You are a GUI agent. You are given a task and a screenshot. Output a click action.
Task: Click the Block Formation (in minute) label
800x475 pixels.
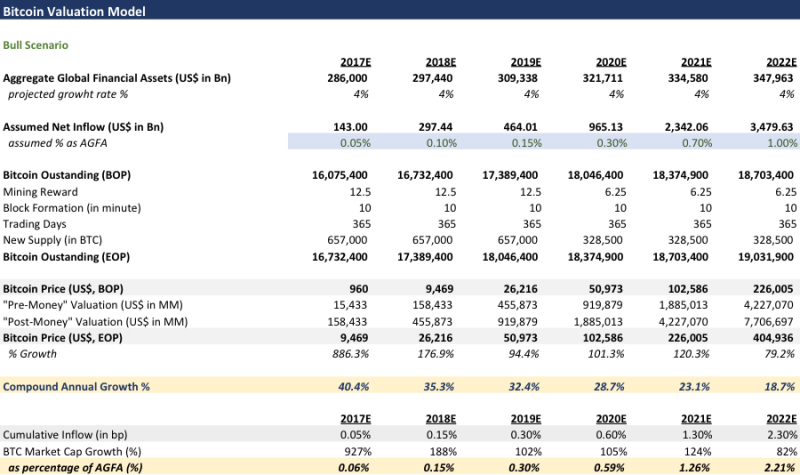point(72,208)
